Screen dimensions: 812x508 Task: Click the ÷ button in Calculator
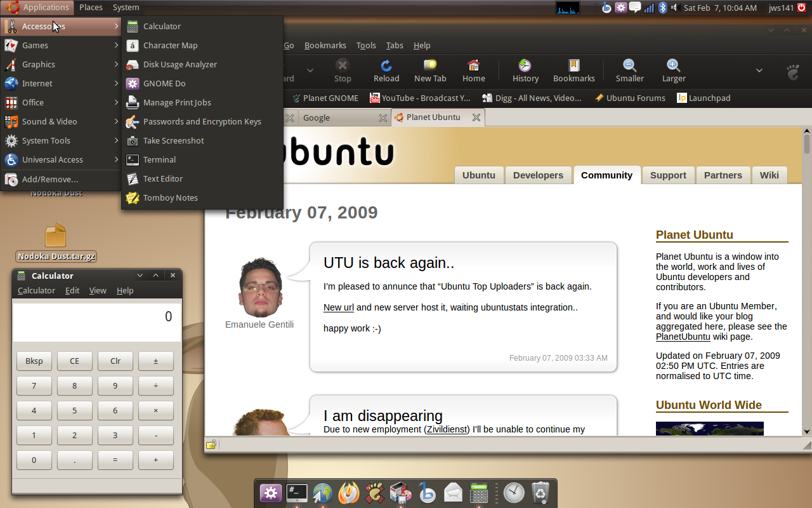(156, 386)
